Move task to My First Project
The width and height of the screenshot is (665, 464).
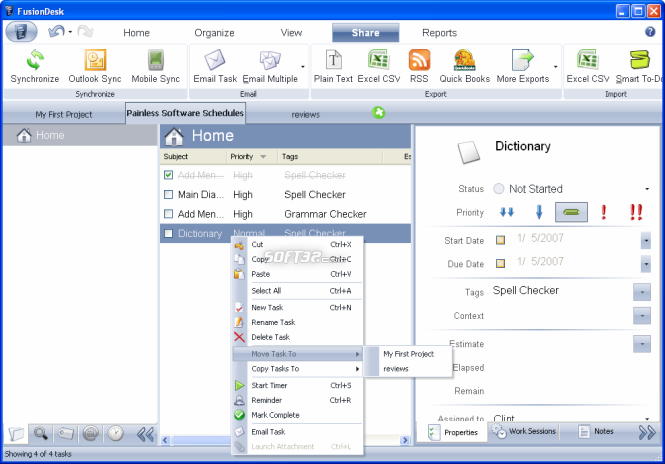(408, 354)
